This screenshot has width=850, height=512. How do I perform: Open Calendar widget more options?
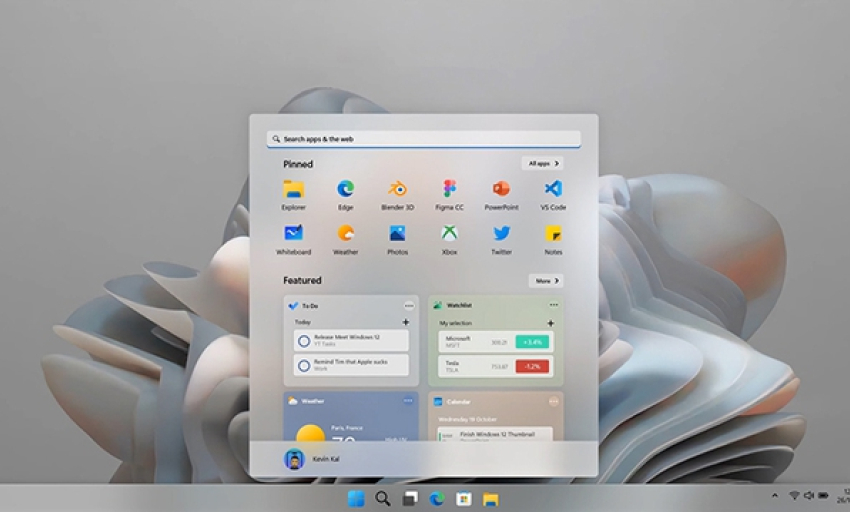coord(553,401)
